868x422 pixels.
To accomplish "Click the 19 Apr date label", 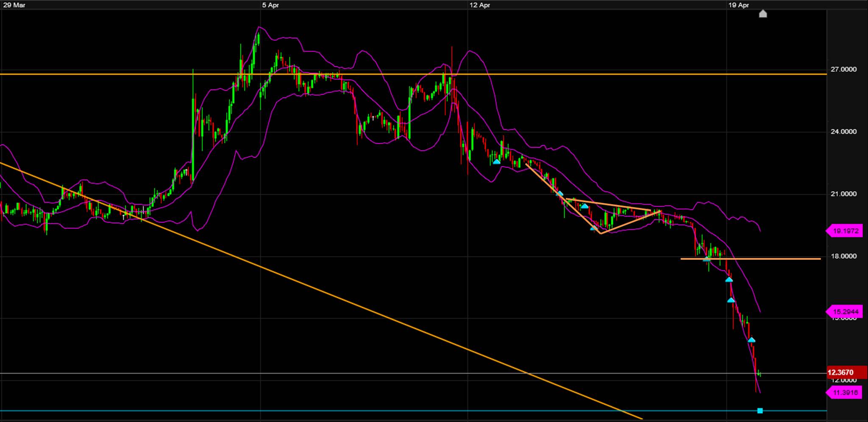I will click(x=739, y=5).
